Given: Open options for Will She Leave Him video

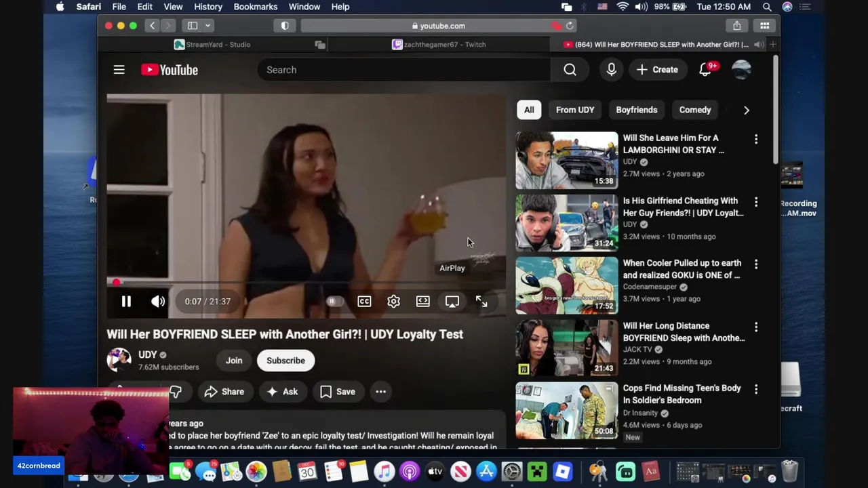Looking at the screenshot, I should pyautogui.click(x=756, y=139).
